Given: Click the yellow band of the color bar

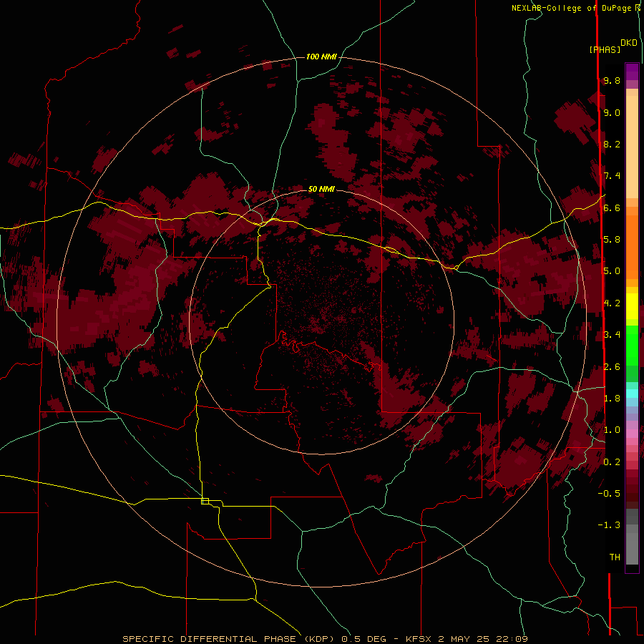Looking at the screenshot, I should pyautogui.click(x=632, y=306).
